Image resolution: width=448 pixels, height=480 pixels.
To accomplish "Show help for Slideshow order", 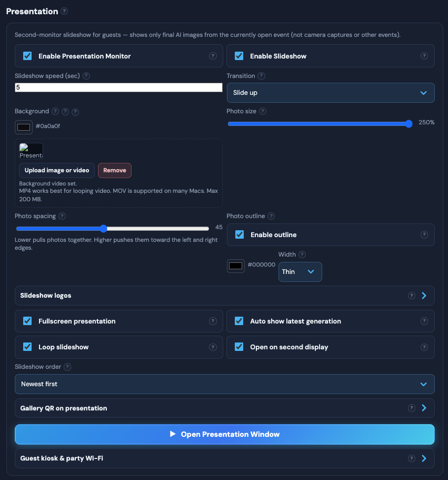I will (67, 367).
